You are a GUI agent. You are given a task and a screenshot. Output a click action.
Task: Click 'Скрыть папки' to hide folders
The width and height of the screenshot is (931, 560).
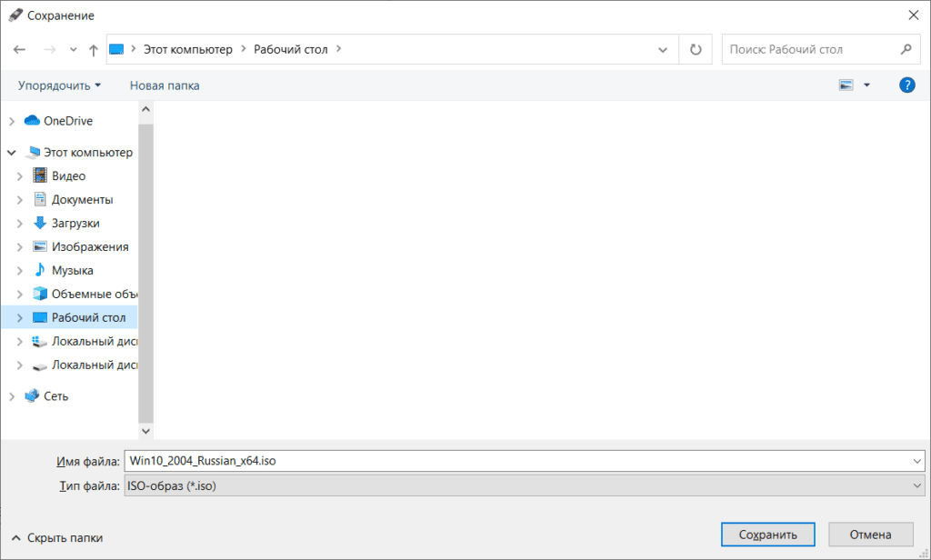(x=57, y=537)
